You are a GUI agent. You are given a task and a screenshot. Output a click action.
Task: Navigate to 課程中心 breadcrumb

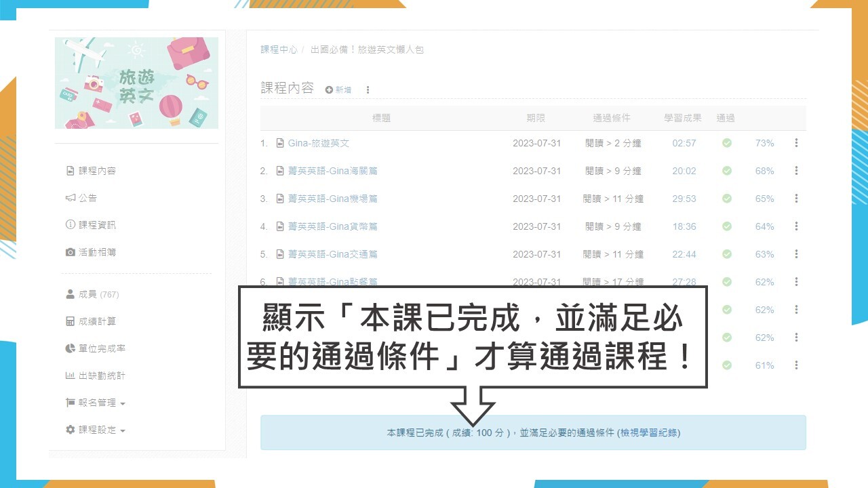click(x=279, y=49)
